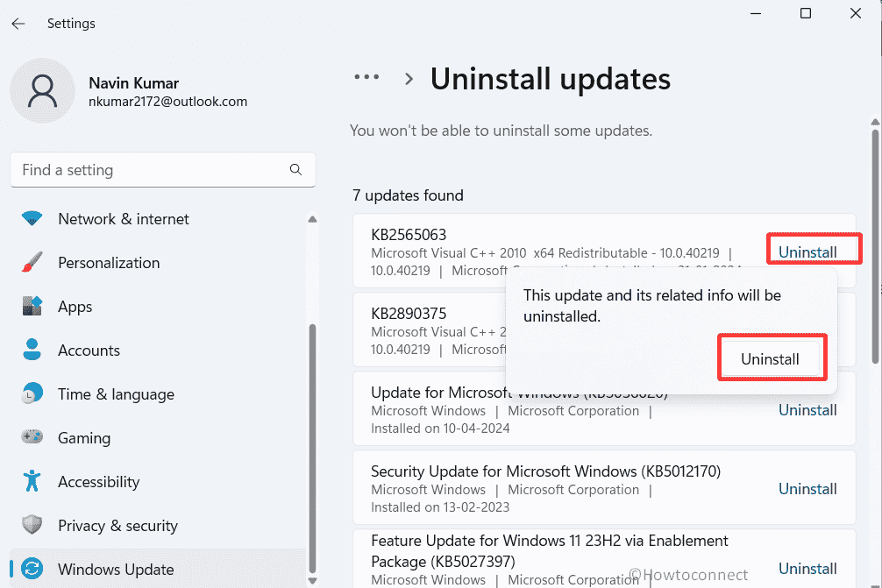Select the Network & internet globe icon
The width and height of the screenshot is (882, 588).
[x=32, y=218]
